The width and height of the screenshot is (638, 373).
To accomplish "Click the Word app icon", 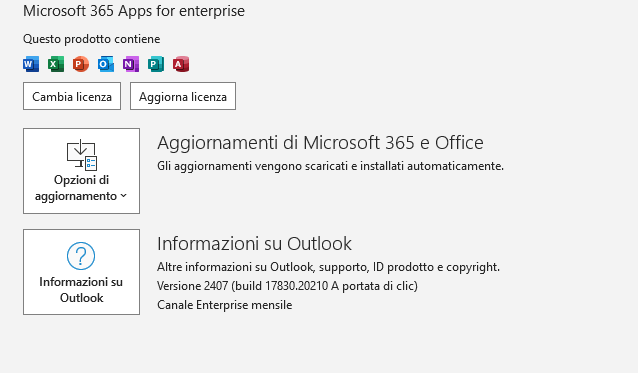I will [31, 64].
